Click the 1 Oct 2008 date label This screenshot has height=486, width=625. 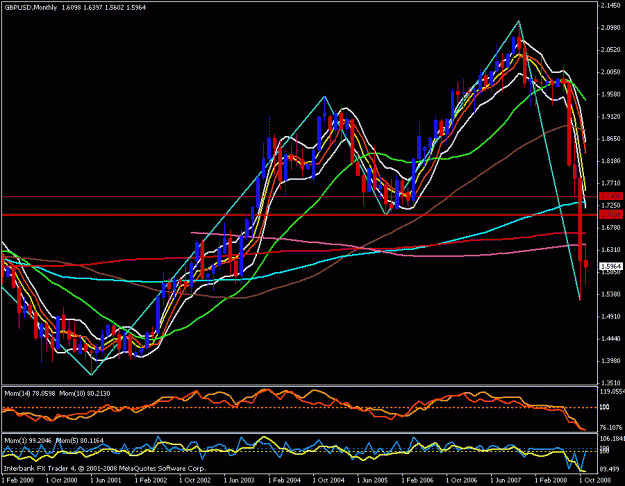tap(595, 480)
